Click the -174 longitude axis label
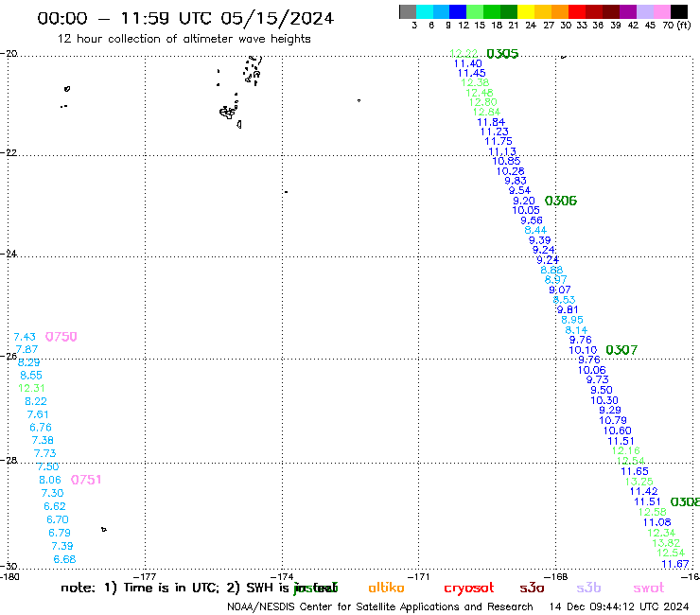700x615 pixels. point(282,576)
